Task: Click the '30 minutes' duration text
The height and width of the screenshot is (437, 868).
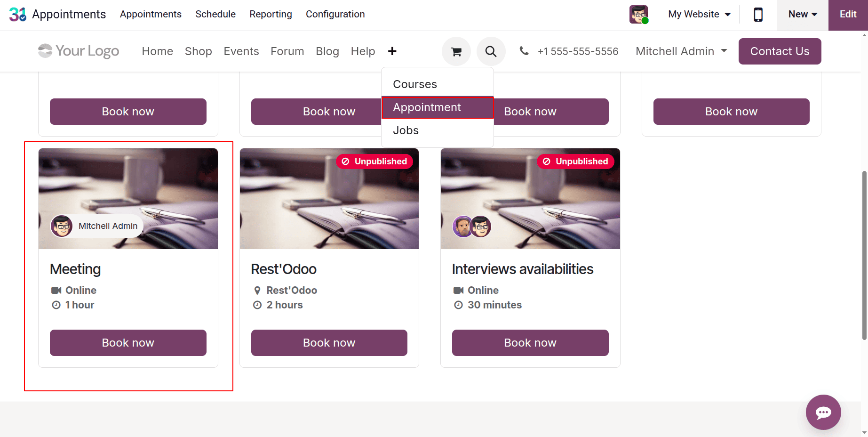Action: [494, 305]
